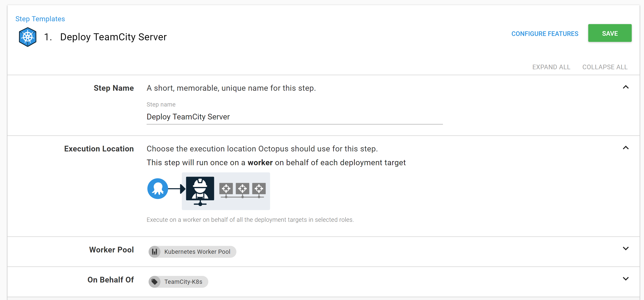Click the Kubernetes helm step icon
644x300 pixels.
(x=27, y=37)
